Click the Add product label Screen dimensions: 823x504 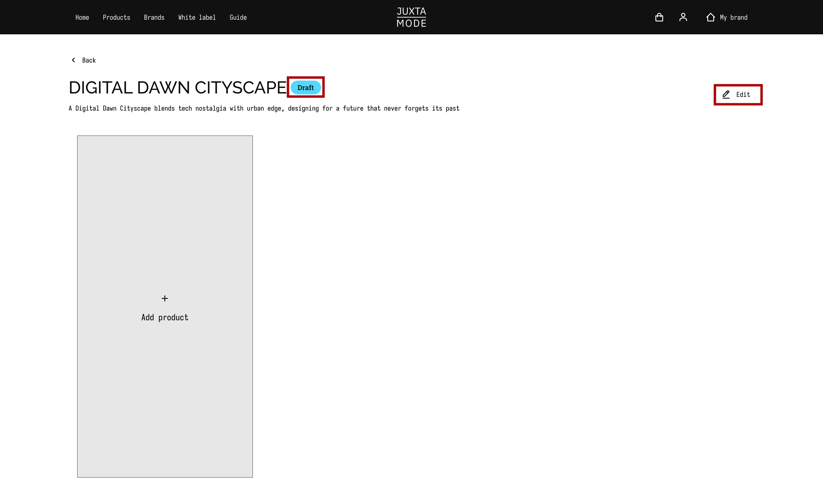pos(165,317)
